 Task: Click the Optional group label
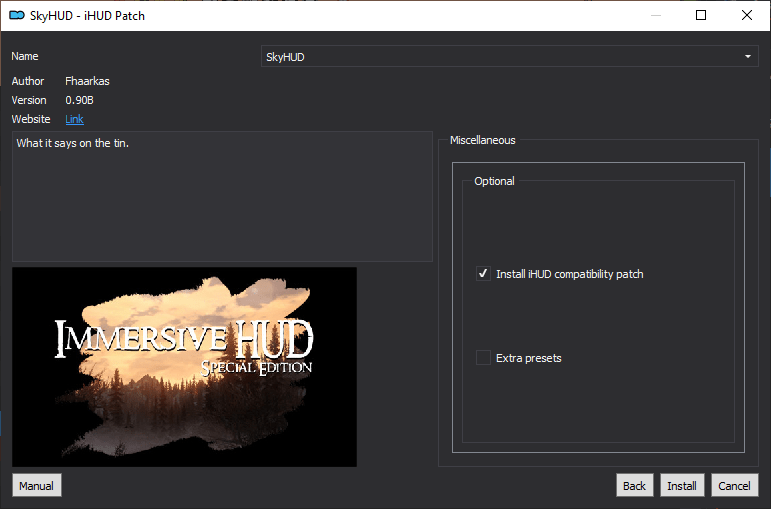pyautogui.click(x=494, y=181)
